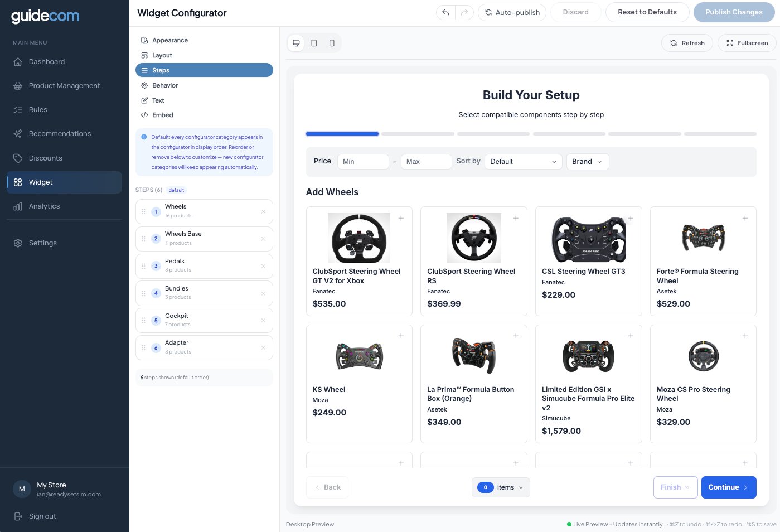Select desktop preview icon
The width and height of the screenshot is (780, 532).
pos(296,43)
